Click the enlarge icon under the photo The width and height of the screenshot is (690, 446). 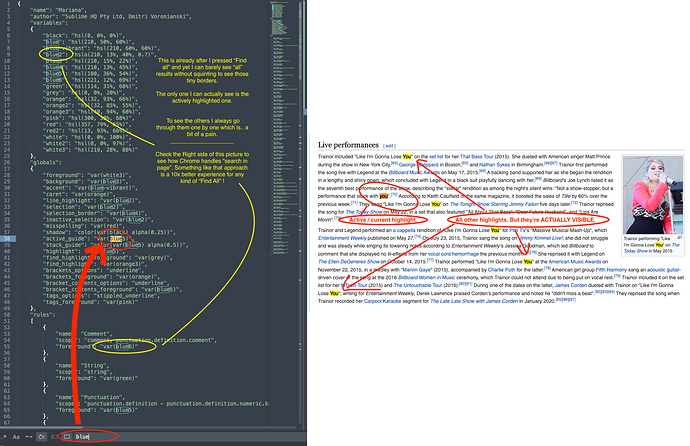point(679,238)
